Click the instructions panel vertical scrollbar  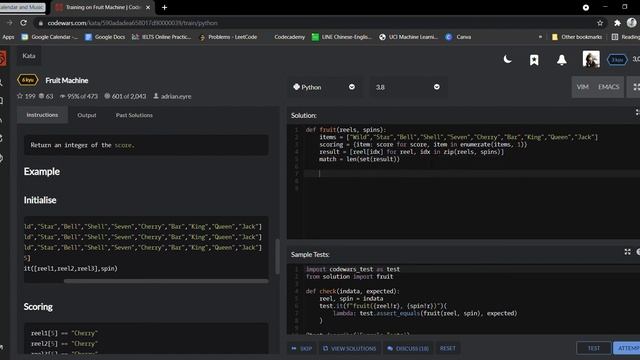278,256
